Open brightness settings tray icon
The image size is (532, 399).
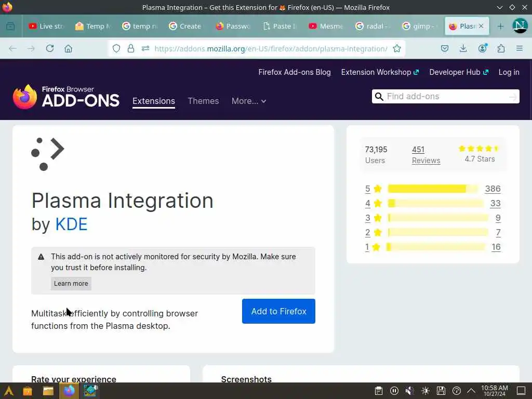(425, 391)
